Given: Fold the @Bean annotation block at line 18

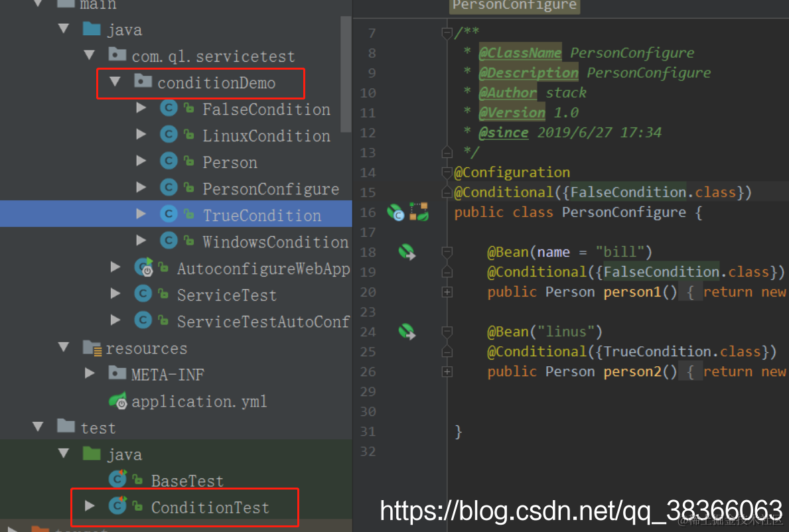Looking at the screenshot, I should (x=447, y=252).
